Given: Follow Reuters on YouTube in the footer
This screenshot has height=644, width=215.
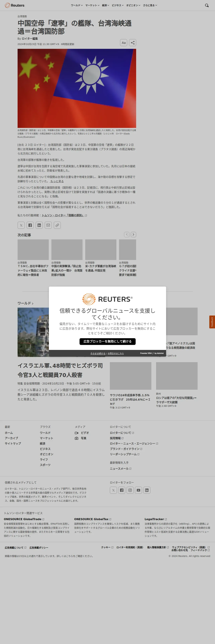Looking at the screenshot, I should pos(138,490).
